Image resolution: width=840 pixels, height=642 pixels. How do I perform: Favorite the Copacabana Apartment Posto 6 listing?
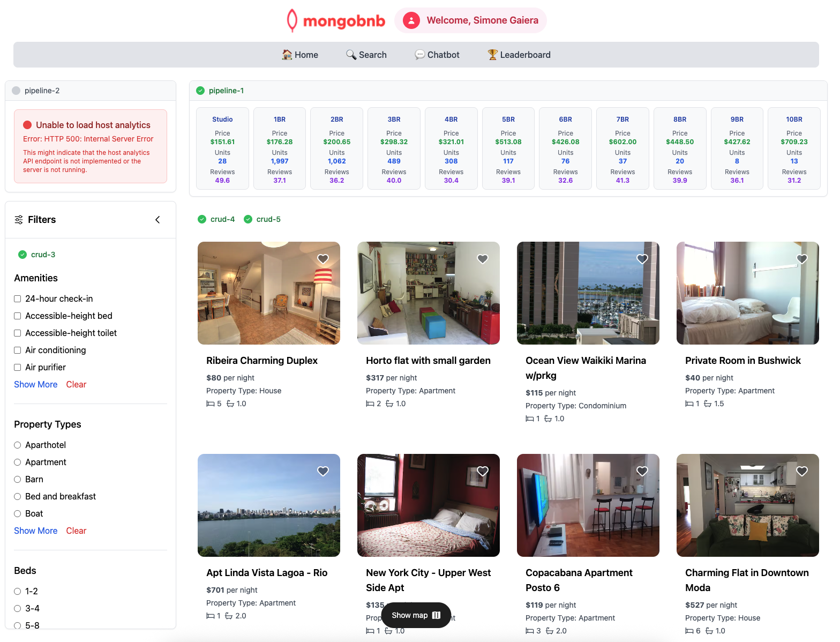(642, 471)
